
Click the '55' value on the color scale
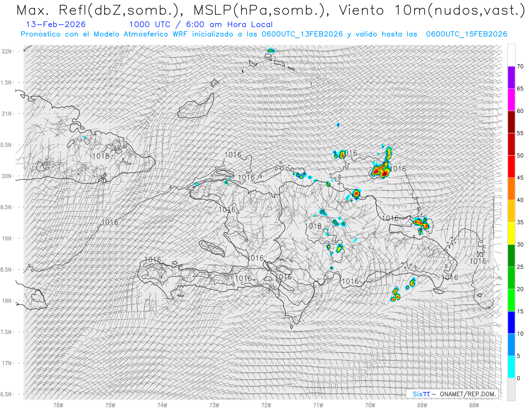(x=520, y=133)
